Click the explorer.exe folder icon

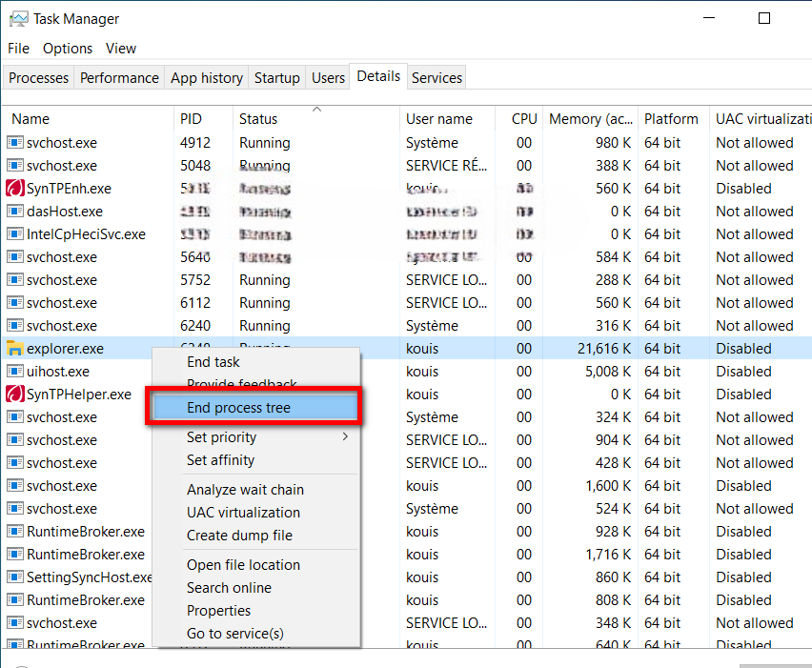pos(15,349)
